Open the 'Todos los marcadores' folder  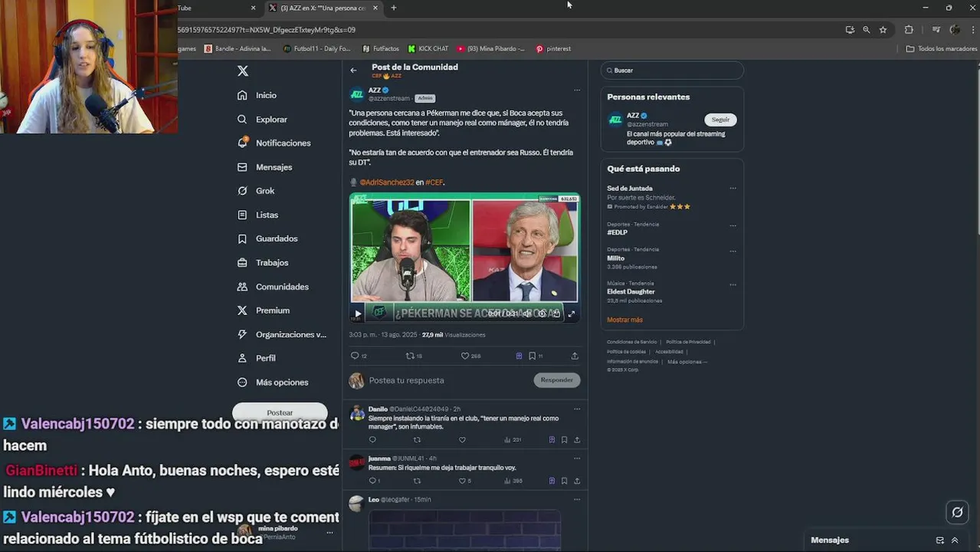(x=942, y=49)
